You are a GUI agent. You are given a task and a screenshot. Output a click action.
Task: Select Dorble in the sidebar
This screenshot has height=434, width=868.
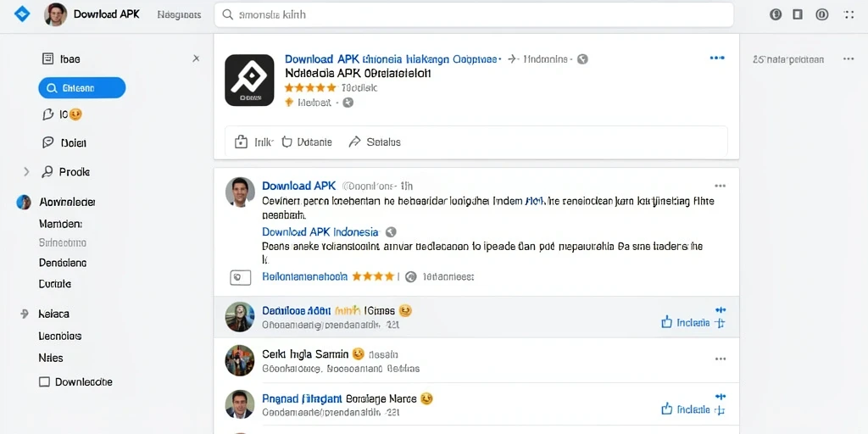pyautogui.click(x=55, y=284)
